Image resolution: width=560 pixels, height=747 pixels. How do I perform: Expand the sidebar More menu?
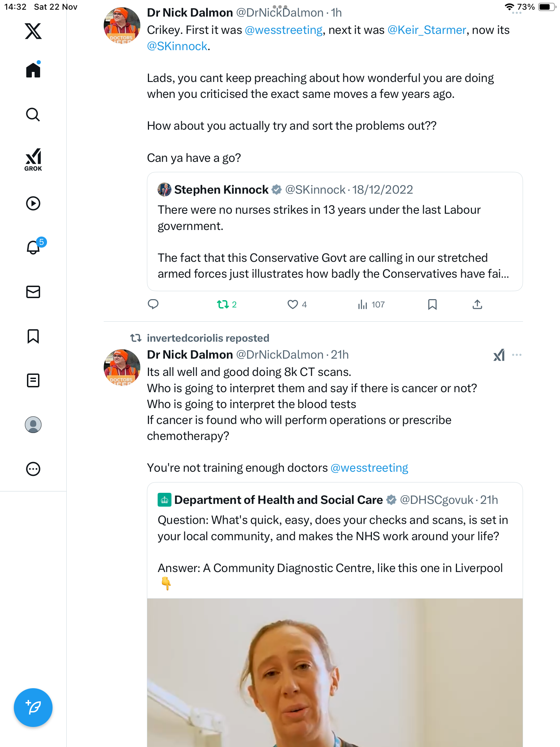tap(33, 469)
